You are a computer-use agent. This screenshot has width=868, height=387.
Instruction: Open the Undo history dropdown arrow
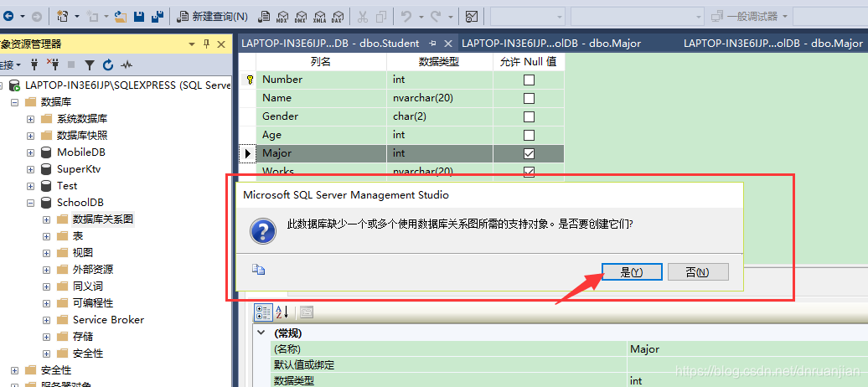421,17
